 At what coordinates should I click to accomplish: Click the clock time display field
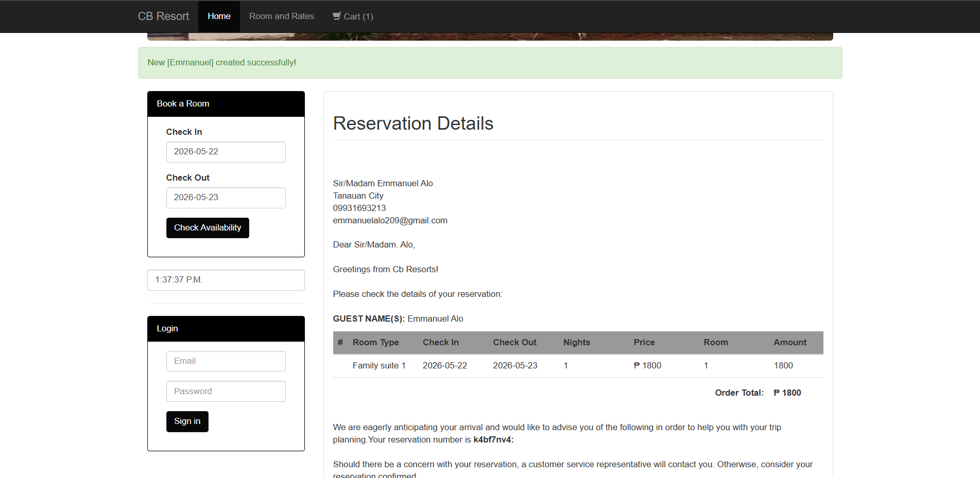click(226, 280)
